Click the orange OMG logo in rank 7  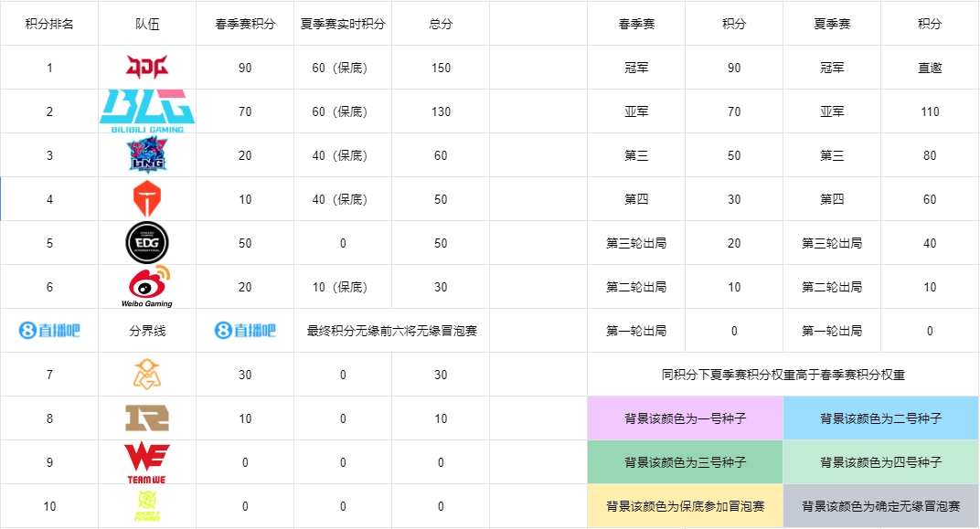147,374
